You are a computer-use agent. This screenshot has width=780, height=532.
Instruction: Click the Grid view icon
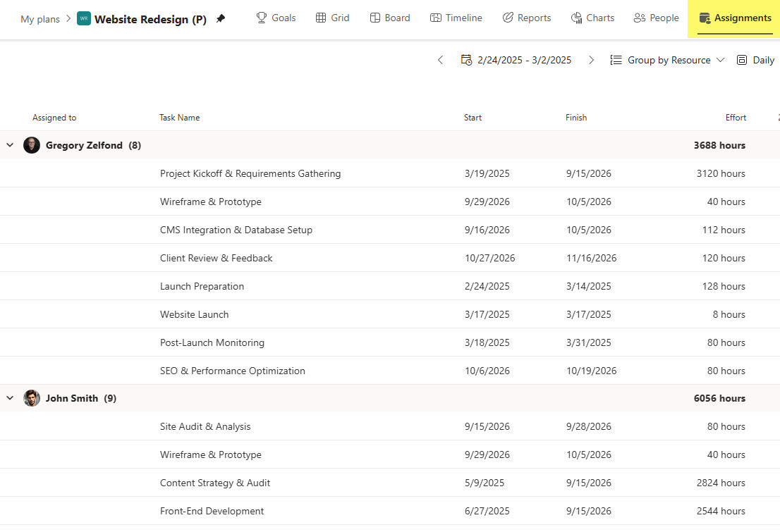tap(321, 18)
